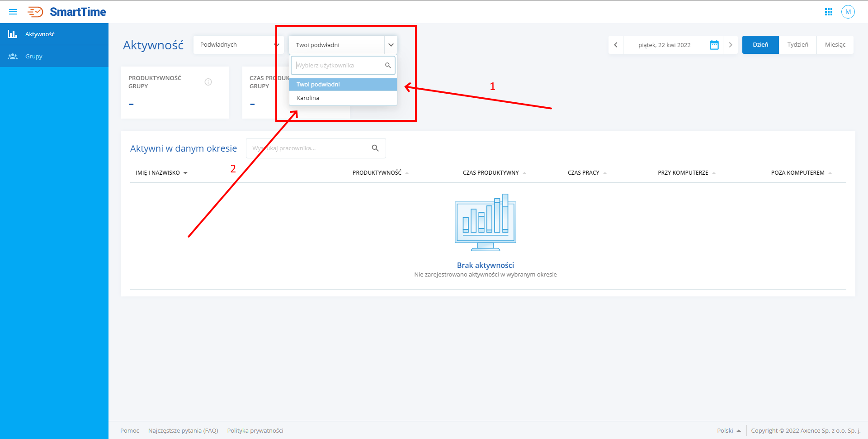Sort by the Produktywność column
Screen dimensions: 868x439
click(377, 173)
